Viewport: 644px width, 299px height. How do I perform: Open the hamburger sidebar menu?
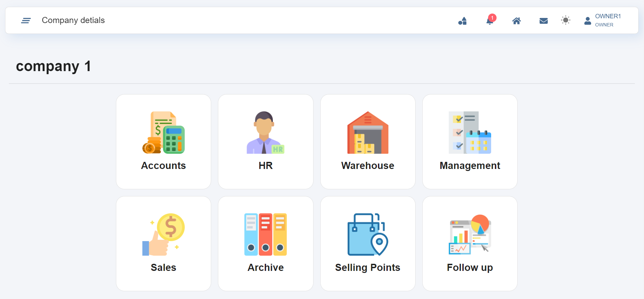tap(26, 21)
